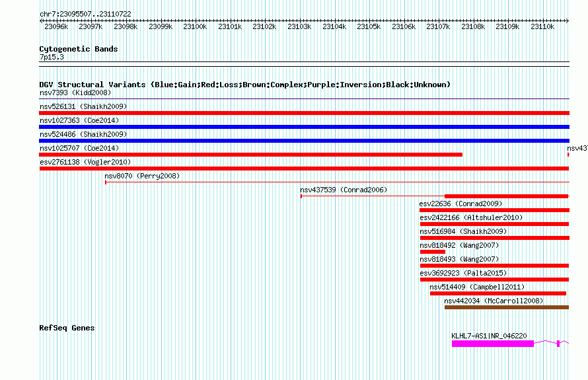Click the 23107k ruler label
The width and height of the screenshot is (588, 380).
click(438, 26)
